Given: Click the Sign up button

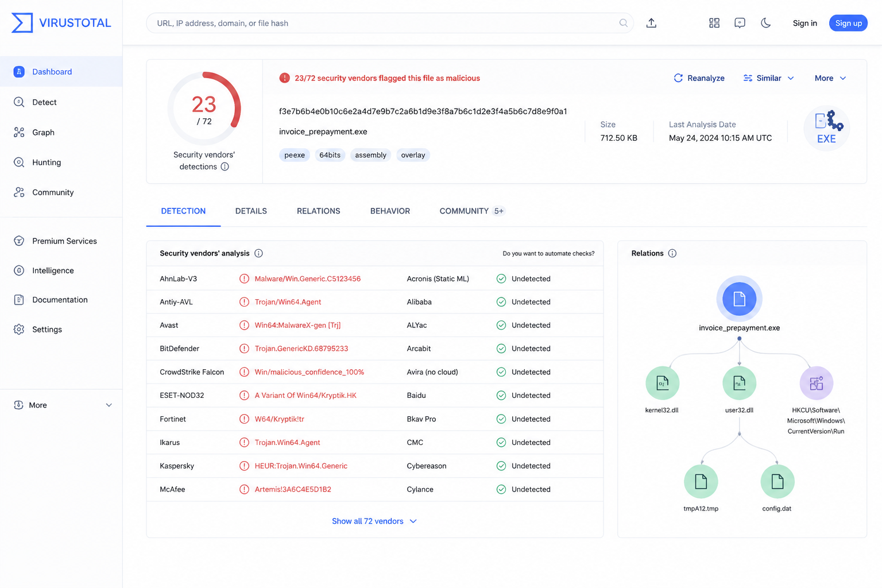Looking at the screenshot, I should tap(848, 23).
